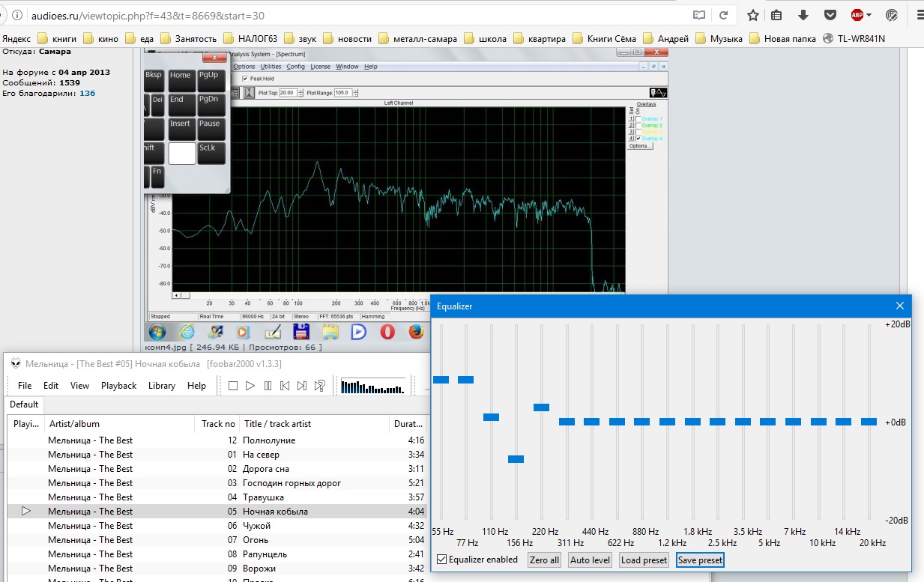Open Firefox downloads arrow icon
Screen dimensions: 924x582
click(803, 15)
